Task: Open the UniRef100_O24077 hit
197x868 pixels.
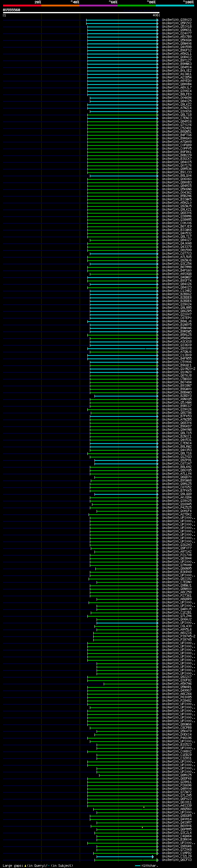Action: [176, 33]
